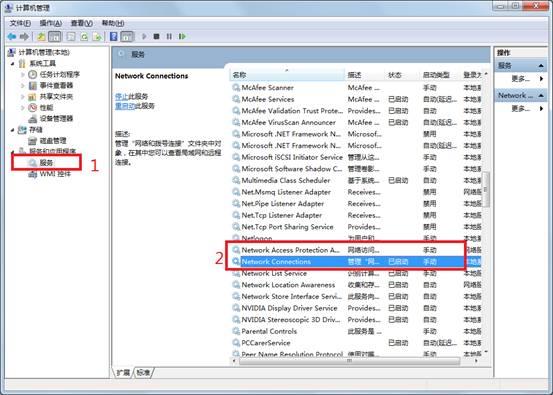Select WMI 控件 in the tree

tap(55, 174)
